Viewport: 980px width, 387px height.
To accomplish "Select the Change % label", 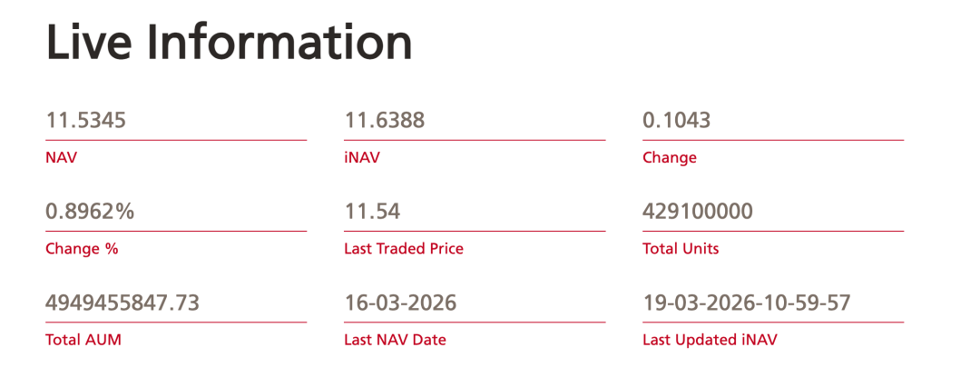I will (x=82, y=248).
